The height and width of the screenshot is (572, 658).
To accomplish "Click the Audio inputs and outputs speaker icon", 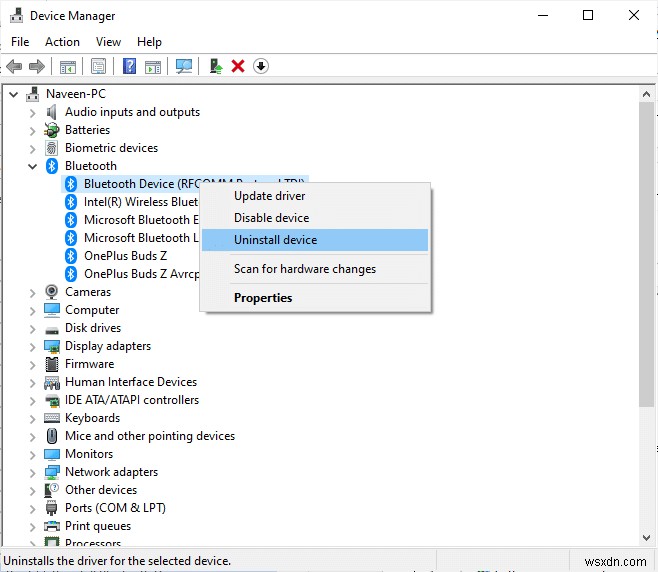I will (x=52, y=112).
